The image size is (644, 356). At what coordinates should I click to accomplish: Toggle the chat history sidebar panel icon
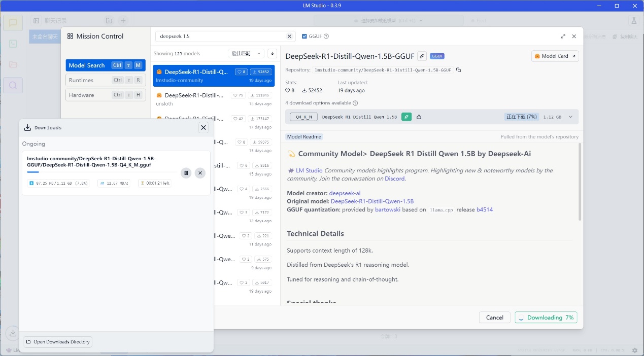pyautogui.click(x=37, y=21)
